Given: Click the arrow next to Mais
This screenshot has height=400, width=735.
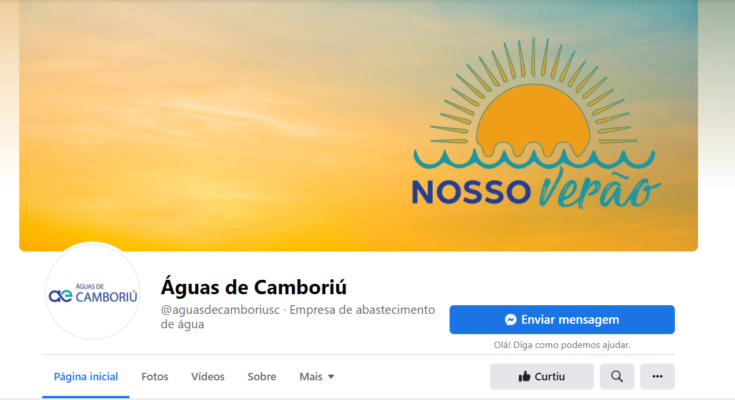Looking at the screenshot, I should click(x=331, y=377).
